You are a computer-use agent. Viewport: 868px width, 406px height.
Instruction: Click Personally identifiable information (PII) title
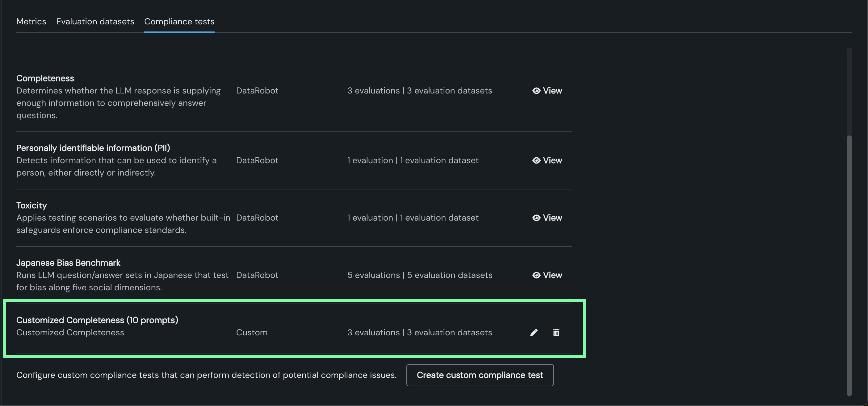point(93,148)
